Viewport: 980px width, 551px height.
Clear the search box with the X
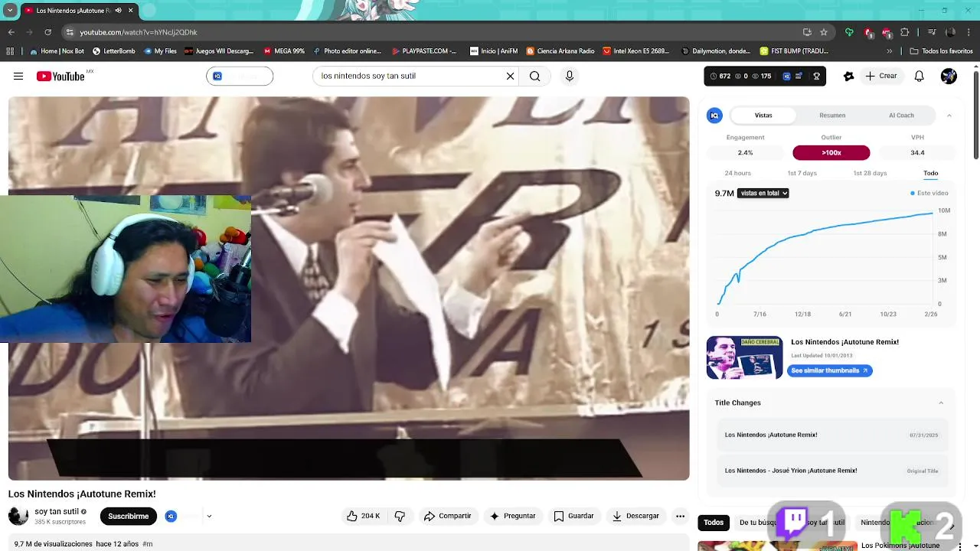click(510, 76)
